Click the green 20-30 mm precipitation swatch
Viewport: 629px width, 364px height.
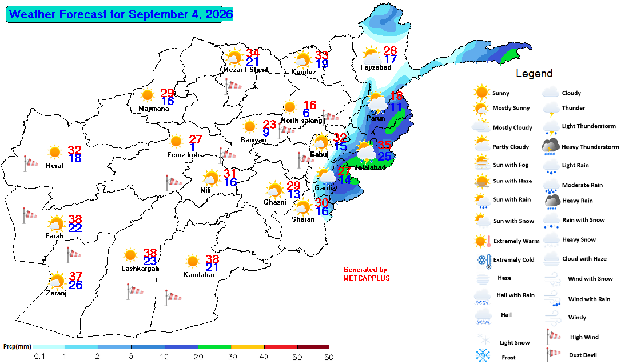coord(214,346)
